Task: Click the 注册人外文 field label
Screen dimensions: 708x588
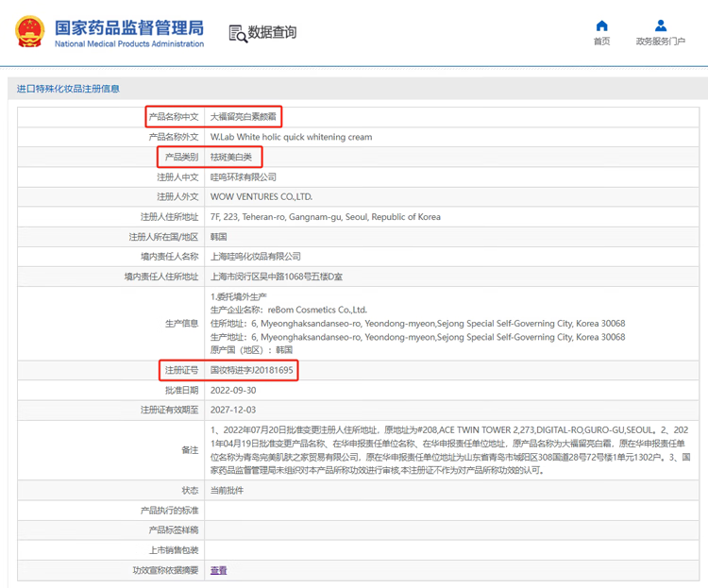Action: click(177, 197)
